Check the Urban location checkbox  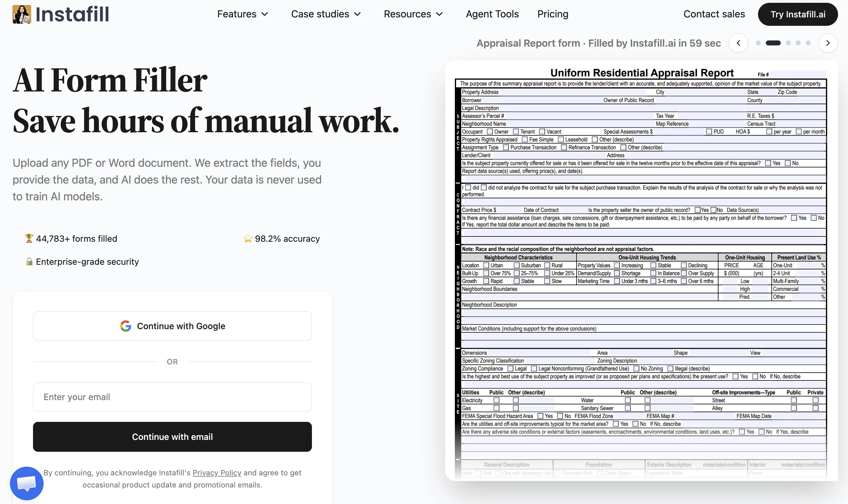coord(486,265)
